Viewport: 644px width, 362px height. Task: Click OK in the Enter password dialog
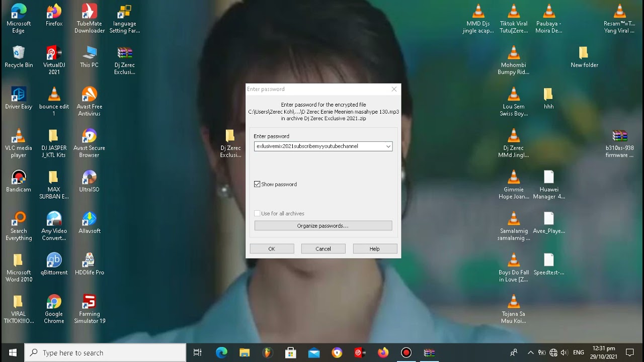(272, 249)
